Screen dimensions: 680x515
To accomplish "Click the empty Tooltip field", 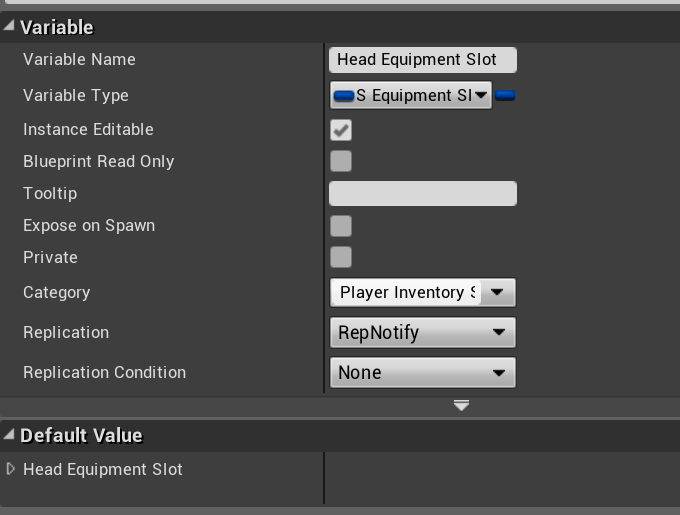I will coord(422,193).
